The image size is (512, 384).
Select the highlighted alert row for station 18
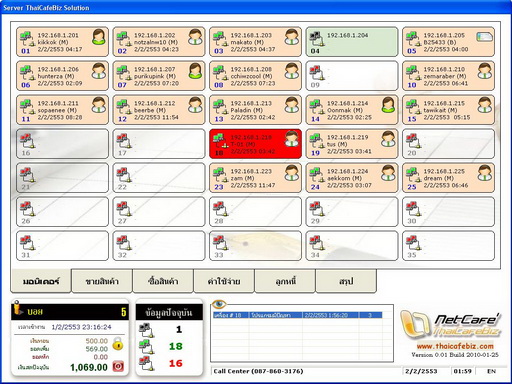pyautogui.click(x=298, y=315)
